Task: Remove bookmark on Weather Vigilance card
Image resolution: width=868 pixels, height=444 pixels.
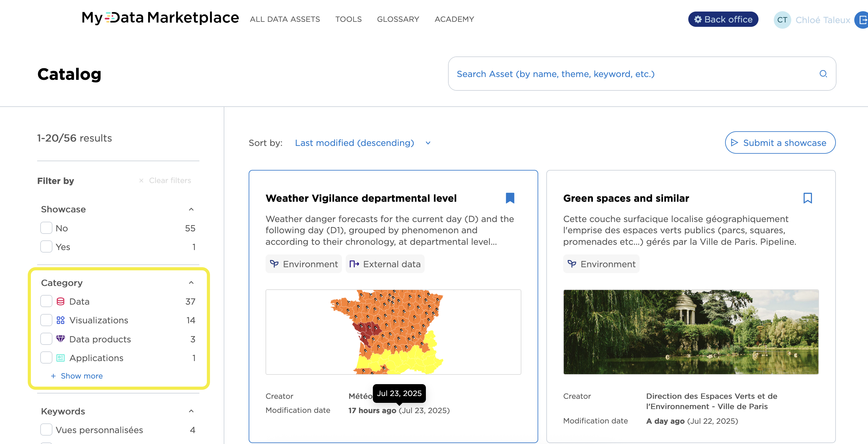Action: (x=510, y=198)
